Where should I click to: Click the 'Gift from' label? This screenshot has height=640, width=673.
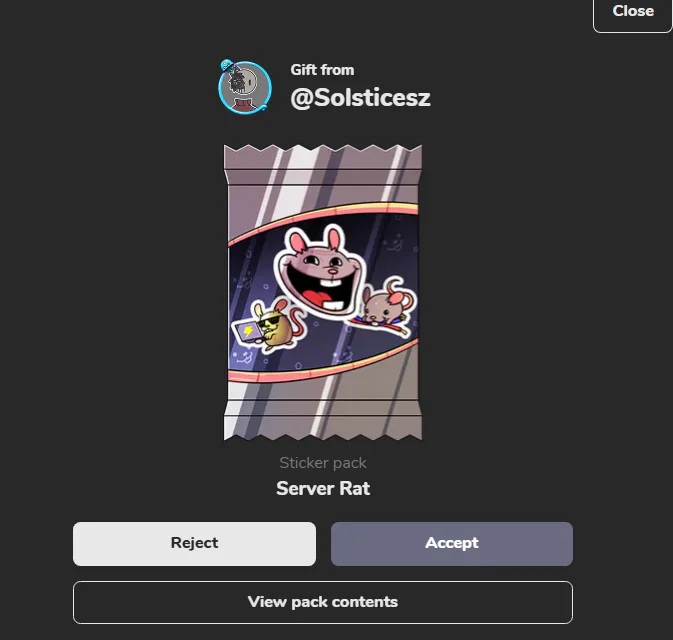pyautogui.click(x=322, y=70)
